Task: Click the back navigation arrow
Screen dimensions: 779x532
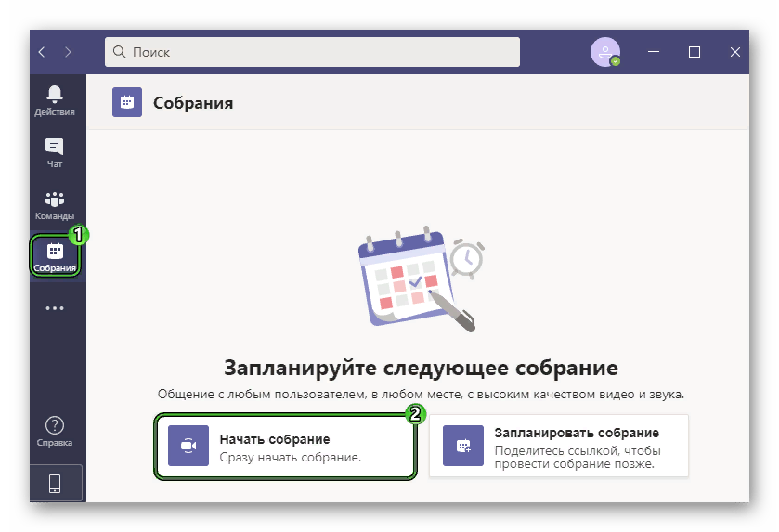Action: coord(42,52)
